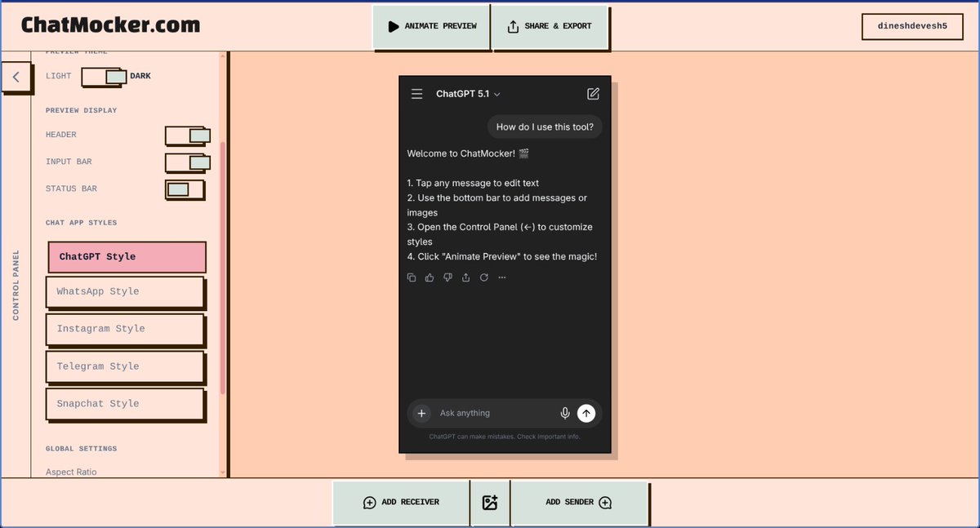Toggle the Light/Dark preview theme switch
Viewport: 980px width, 528px height.
(105, 77)
